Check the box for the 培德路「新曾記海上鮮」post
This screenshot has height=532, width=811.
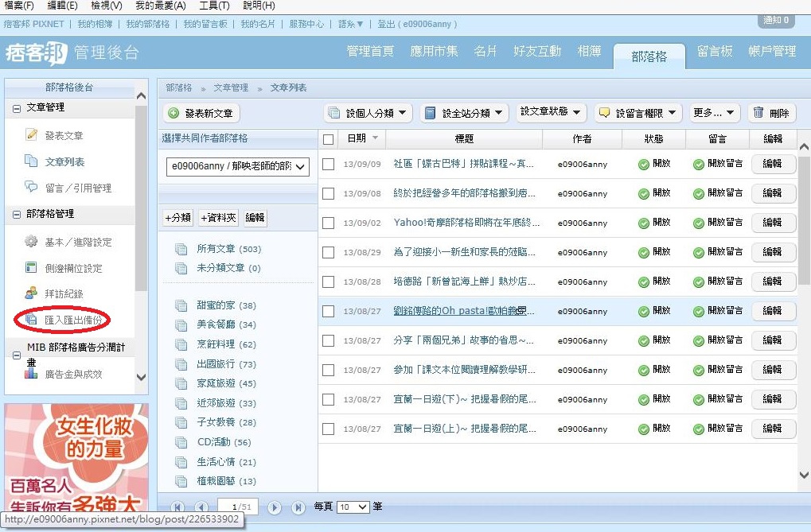click(328, 282)
